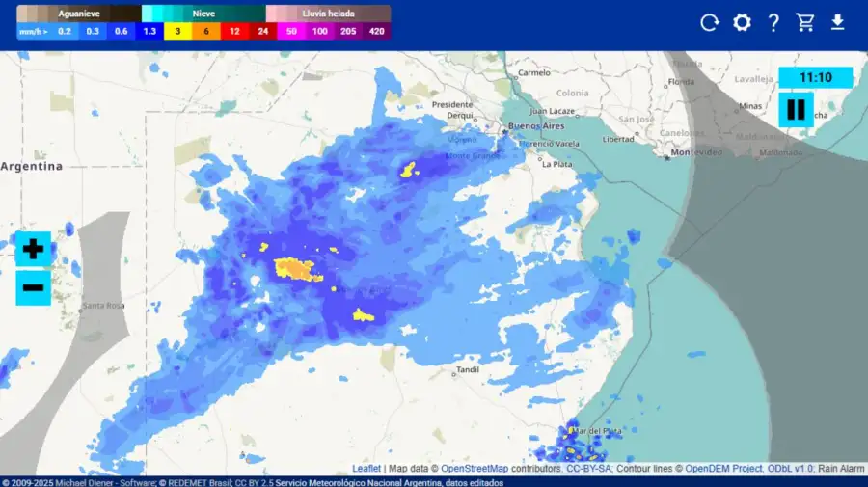The width and height of the screenshot is (868, 487).
Task: Click the Mar del Plata label
Action: pos(596,431)
